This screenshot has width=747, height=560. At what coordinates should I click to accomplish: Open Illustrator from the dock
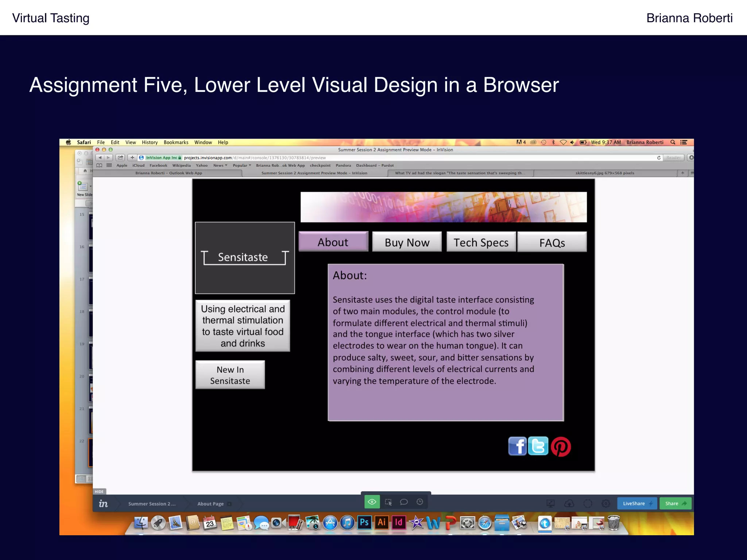pyautogui.click(x=382, y=522)
